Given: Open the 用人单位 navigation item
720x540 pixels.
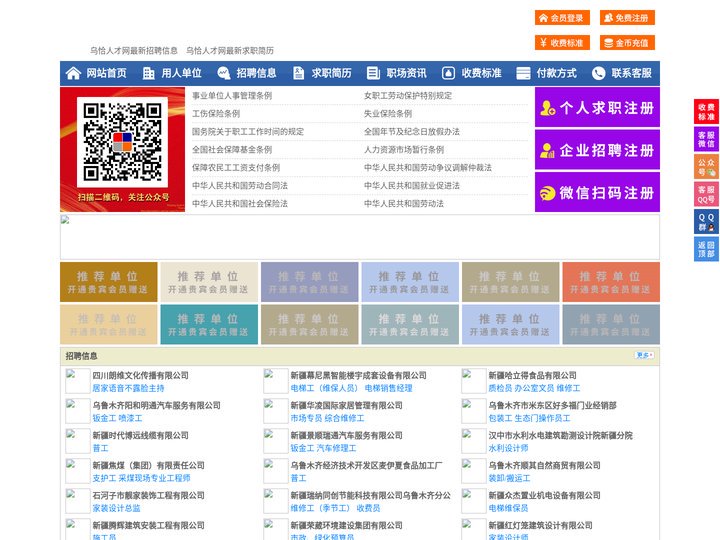Looking at the screenshot, I should [181, 73].
